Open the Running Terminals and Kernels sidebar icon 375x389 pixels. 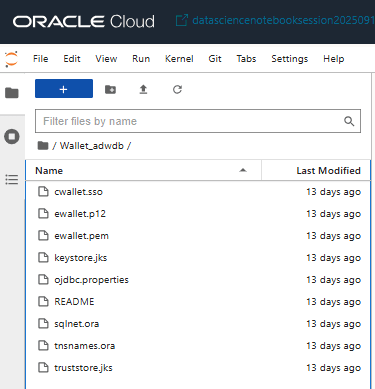[x=12, y=137]
